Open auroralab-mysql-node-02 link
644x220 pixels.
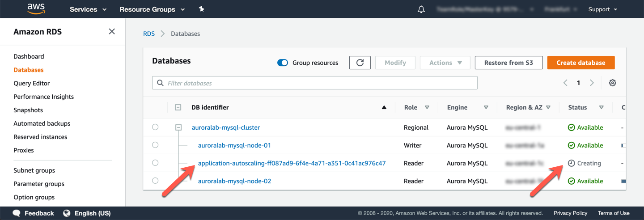coord(234,181)
